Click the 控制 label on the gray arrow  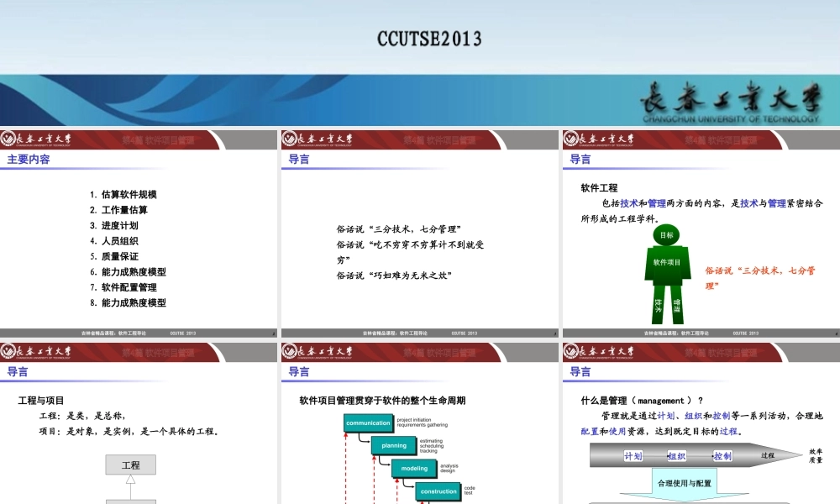pos(722,456)
